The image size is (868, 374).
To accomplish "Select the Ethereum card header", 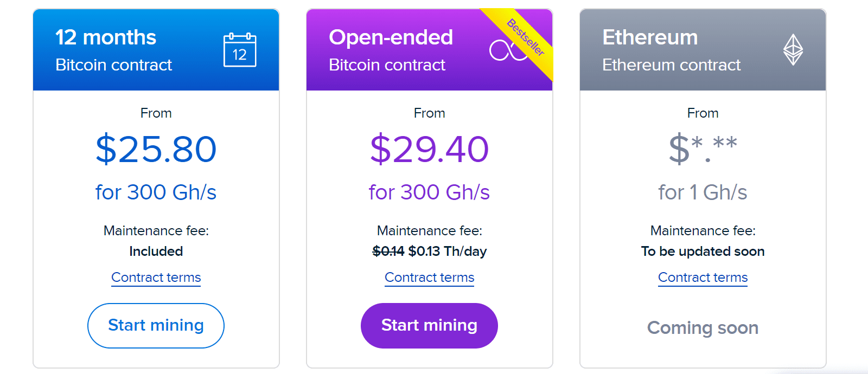I will (703, 50).
